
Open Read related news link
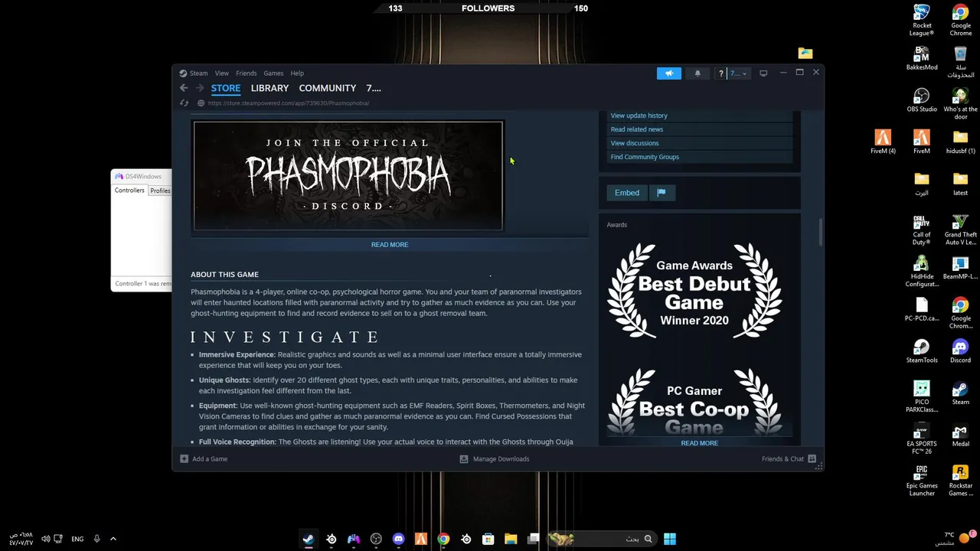pyautogui.click(x=637, y=129)
